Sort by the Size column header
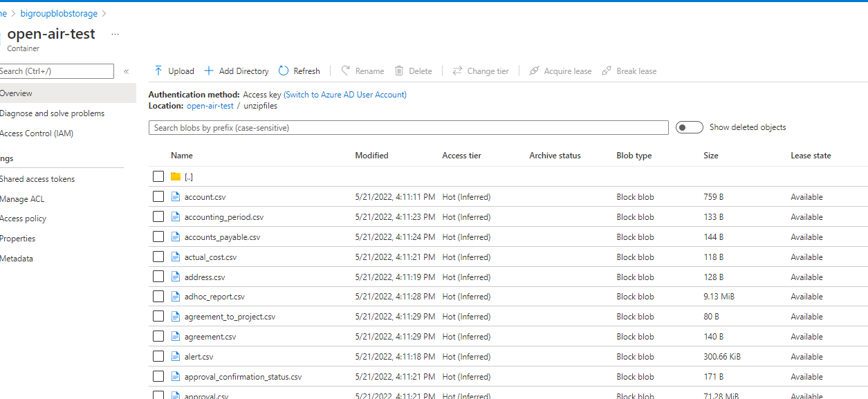Viewport: 868px width, 399px height. click(x=711, y=156)
